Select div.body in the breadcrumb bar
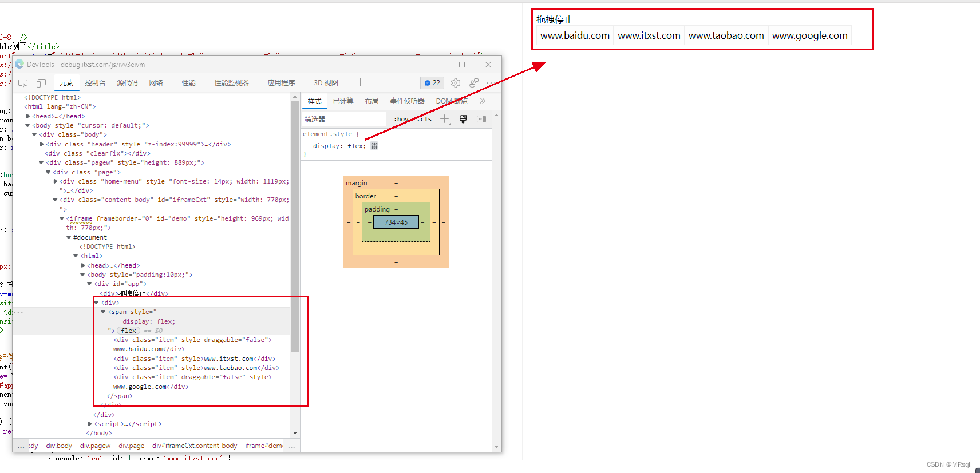 (59, 446)
